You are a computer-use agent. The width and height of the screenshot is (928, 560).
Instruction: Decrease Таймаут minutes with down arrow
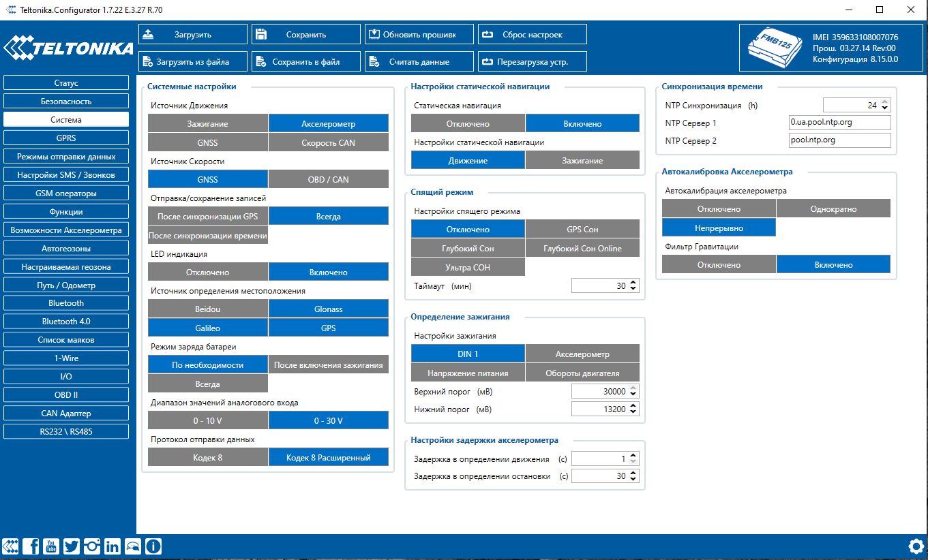pos(633,290)
